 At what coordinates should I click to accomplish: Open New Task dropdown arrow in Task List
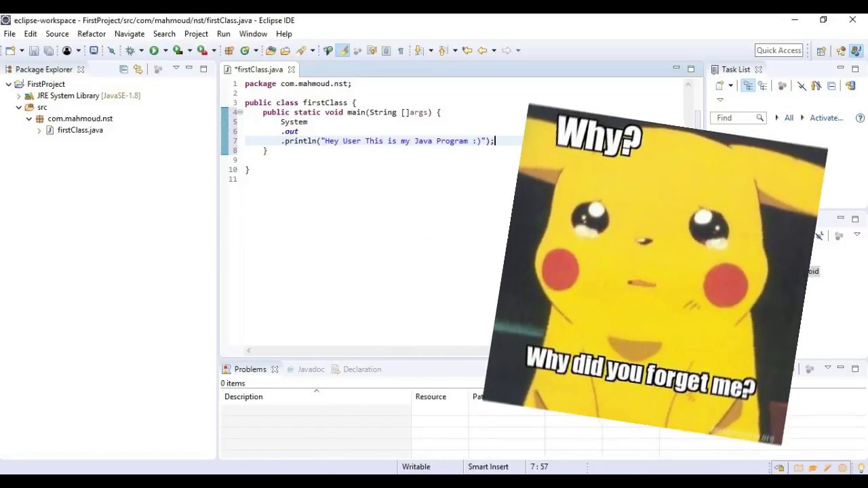pyautogui.click(x=730, y=85)
